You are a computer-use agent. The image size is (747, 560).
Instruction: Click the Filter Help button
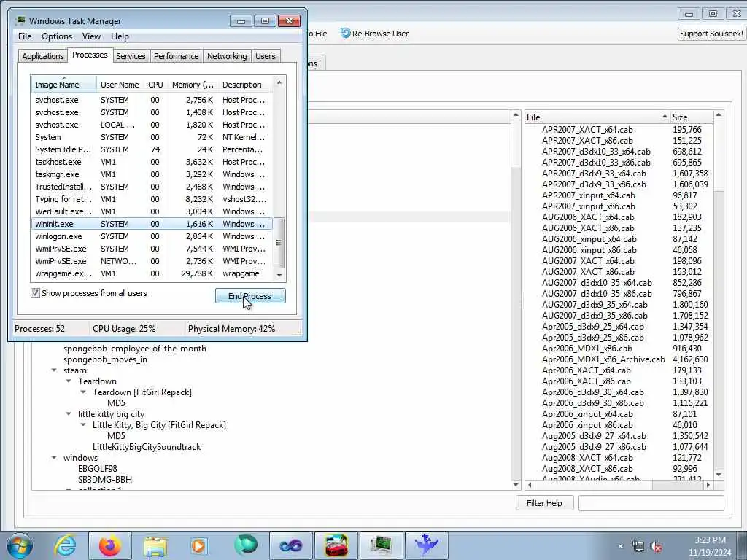[544, 503]
